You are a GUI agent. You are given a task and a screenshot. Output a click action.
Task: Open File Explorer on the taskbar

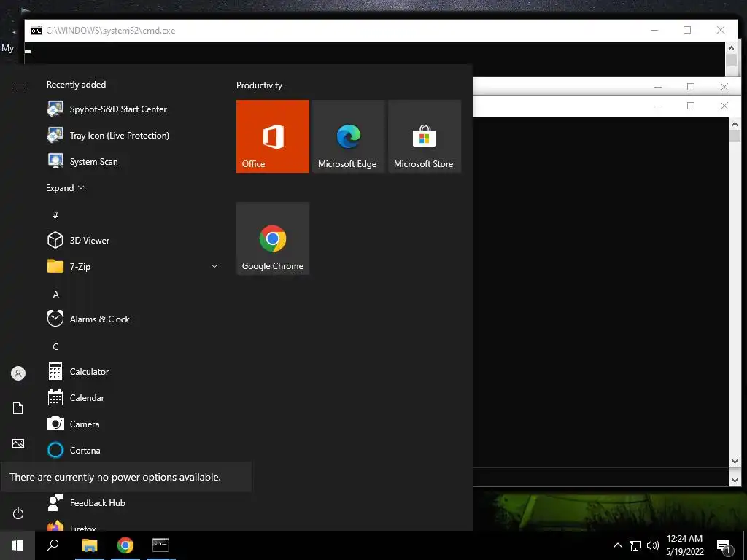click(x=90, y=545)
